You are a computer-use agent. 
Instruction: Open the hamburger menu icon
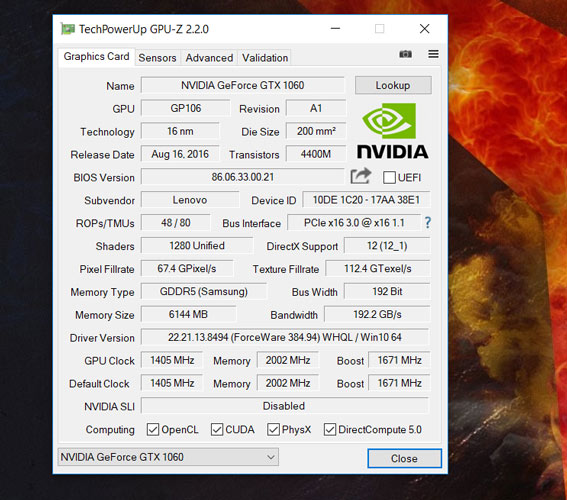433,54
